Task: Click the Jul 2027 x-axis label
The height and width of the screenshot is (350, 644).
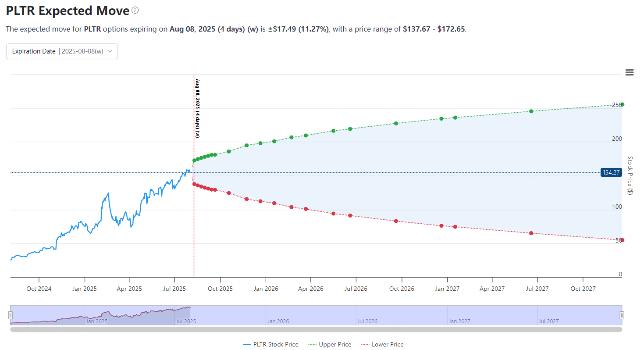Action: (537, 289)
